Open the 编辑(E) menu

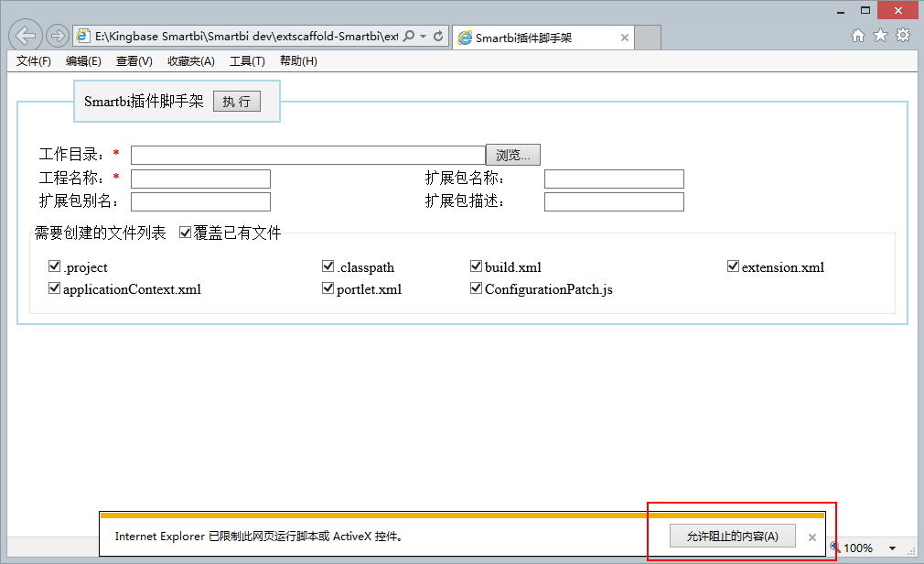click(x=83, y=60)
